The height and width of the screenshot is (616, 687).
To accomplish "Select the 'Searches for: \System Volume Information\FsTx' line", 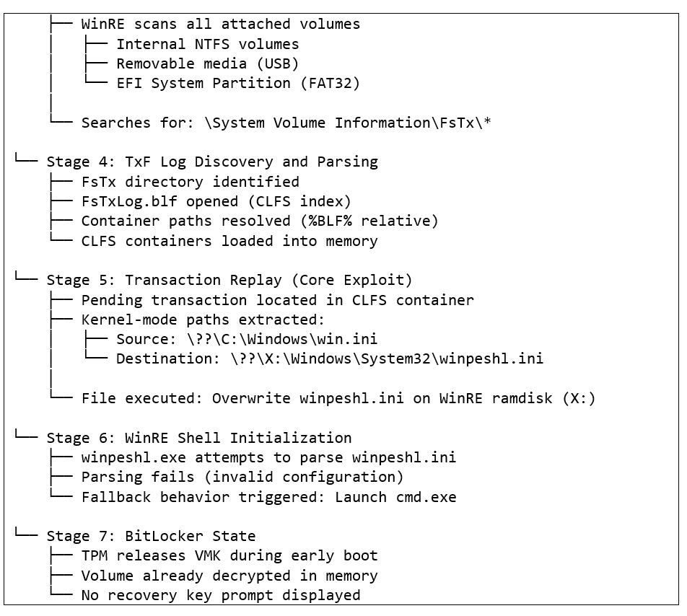I will point(286,123).
